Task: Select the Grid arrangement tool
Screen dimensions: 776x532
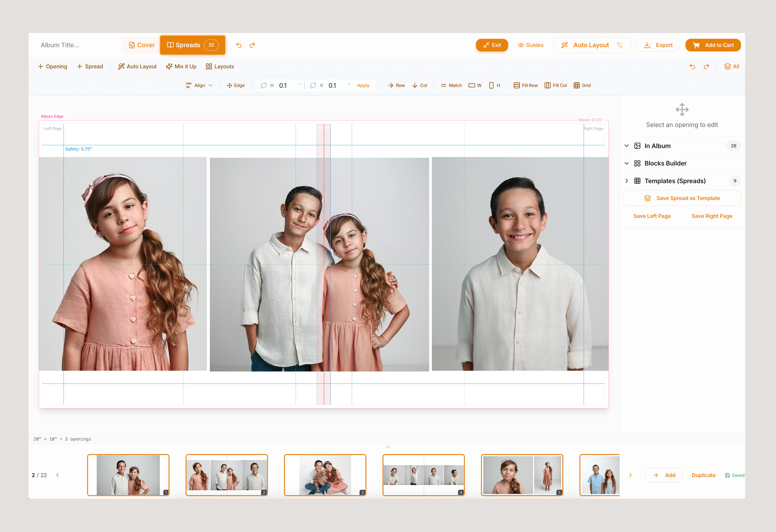Action: point(582,85)
